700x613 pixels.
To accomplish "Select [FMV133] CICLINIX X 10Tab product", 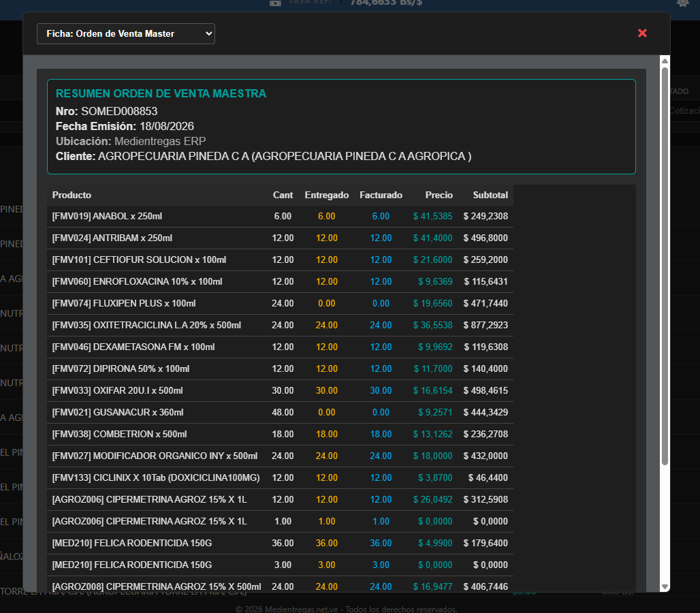I will point(156,477).
